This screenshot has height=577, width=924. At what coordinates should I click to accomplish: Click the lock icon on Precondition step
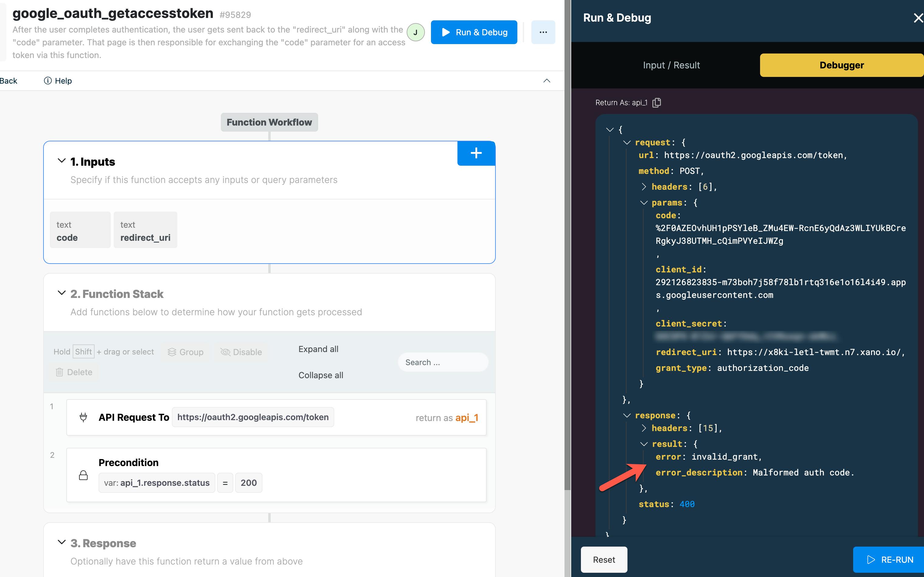click(x=83, y=475)
